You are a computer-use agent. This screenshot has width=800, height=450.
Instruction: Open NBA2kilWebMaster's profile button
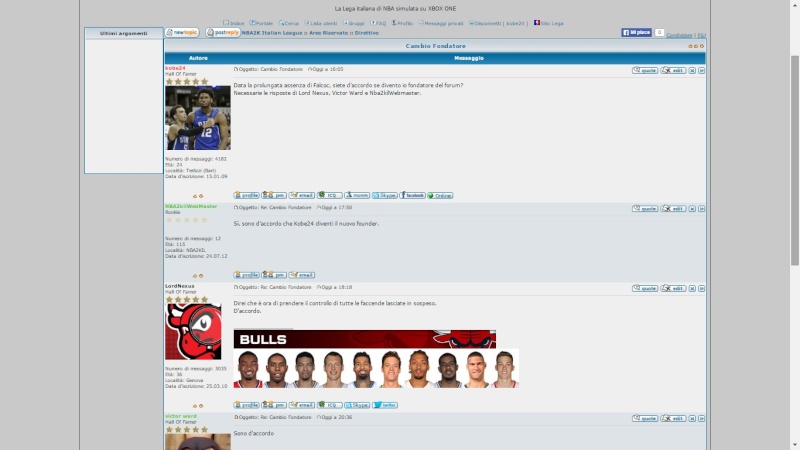pyautogui.click(x=246, y=275)
